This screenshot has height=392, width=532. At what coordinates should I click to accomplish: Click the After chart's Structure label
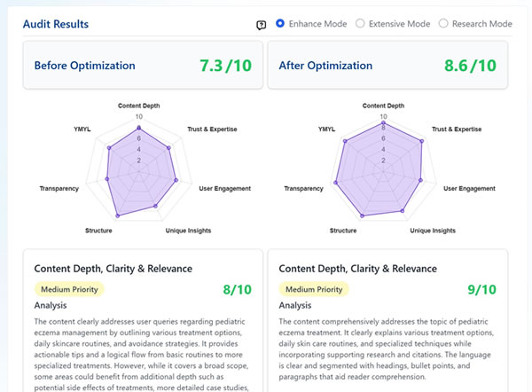343,231
